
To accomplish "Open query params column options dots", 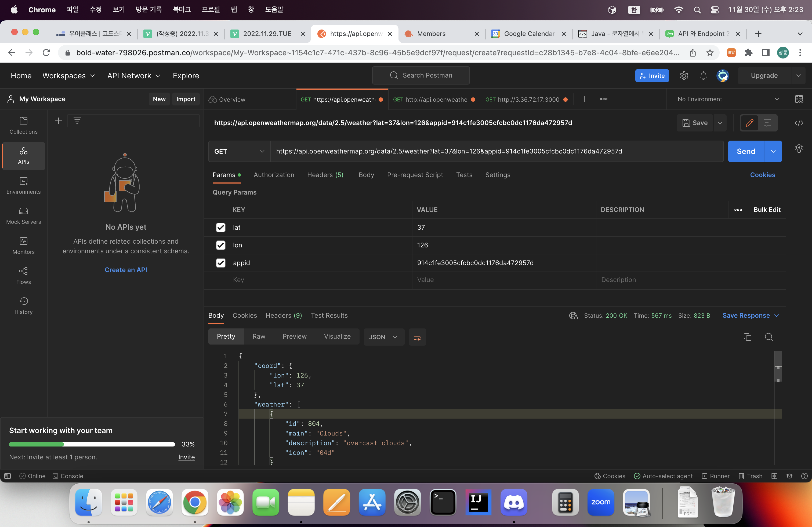I will point(738,210).
